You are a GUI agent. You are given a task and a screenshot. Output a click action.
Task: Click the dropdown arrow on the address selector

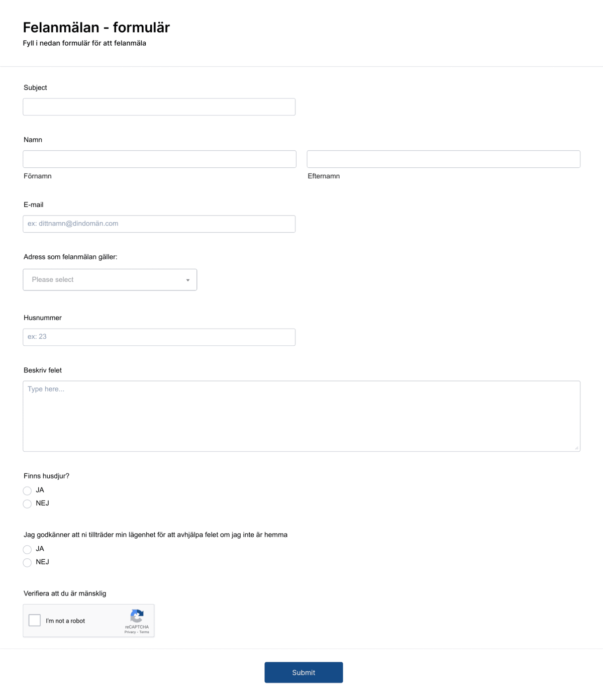(x=188, y=280)
